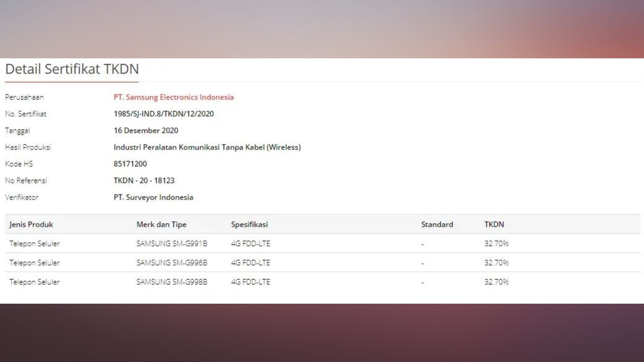Screen dimensions: 644x362
Task: Click HS code value 85171200
Action: pos(130,164)
